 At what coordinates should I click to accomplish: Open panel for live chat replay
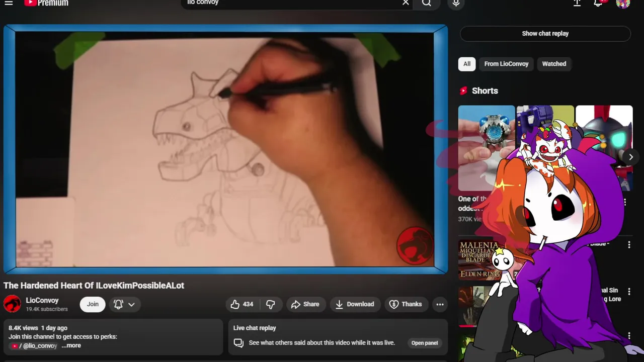click(425, 343)
